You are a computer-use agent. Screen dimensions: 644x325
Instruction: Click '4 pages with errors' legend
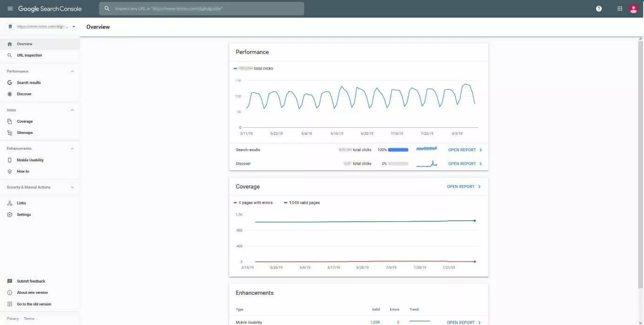pos(253,203)
